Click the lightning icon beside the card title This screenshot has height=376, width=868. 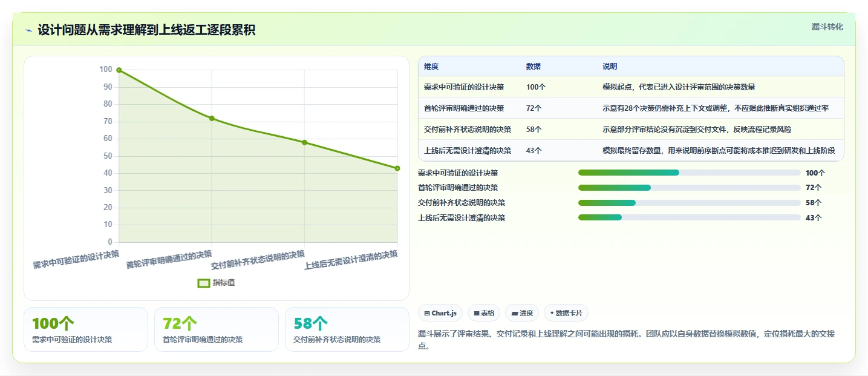tap(28, 30)
